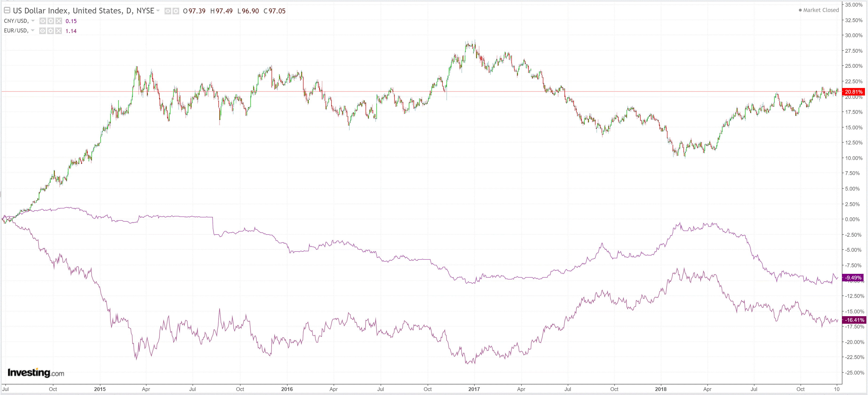Image resolution: width=868 pixels, height=395 pixels.
Task: Open settings gear for US Dollar Index
Action: [x=176, y=11]
